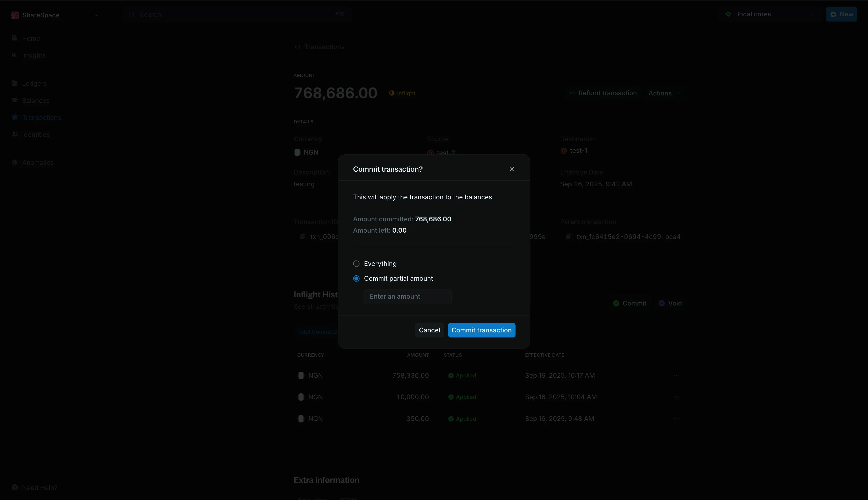Click the Identities people icon
Screen dimensions: 868x500
(14, 134)
